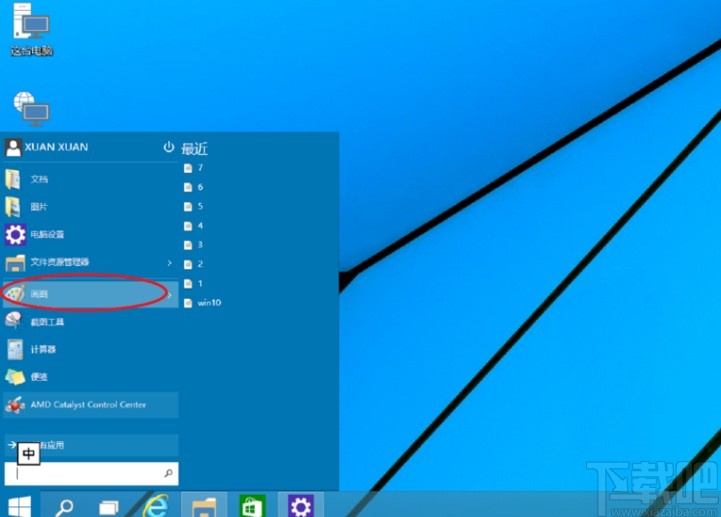Open the 图片 folder in Start menu
The image size is (721, 517).
pyautogui.click(x=91, y=207)
